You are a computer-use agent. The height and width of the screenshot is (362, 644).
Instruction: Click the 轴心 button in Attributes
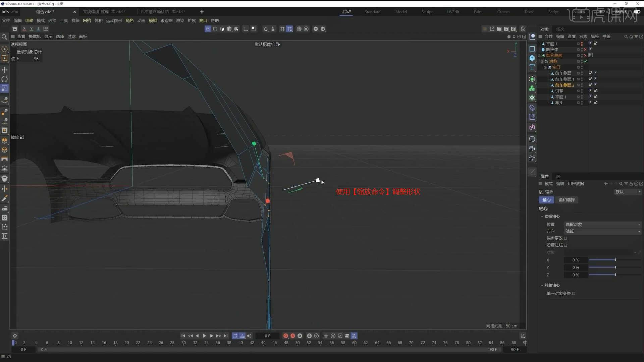547,200
